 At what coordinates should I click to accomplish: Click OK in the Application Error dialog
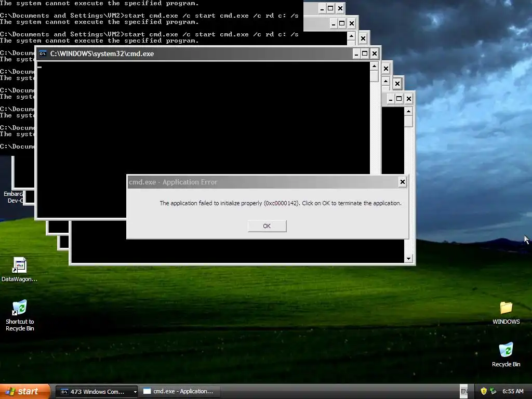pos(267,226)
